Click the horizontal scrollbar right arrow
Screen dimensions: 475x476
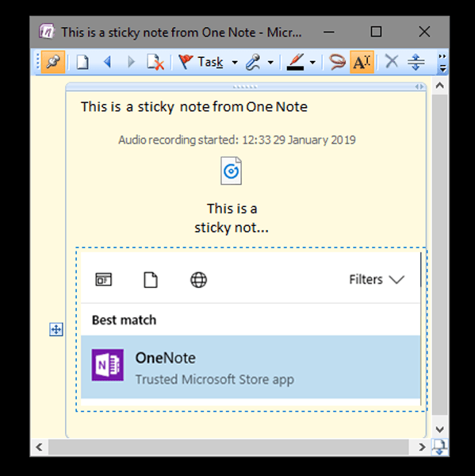pyautogui.click(x=422, y=447)
